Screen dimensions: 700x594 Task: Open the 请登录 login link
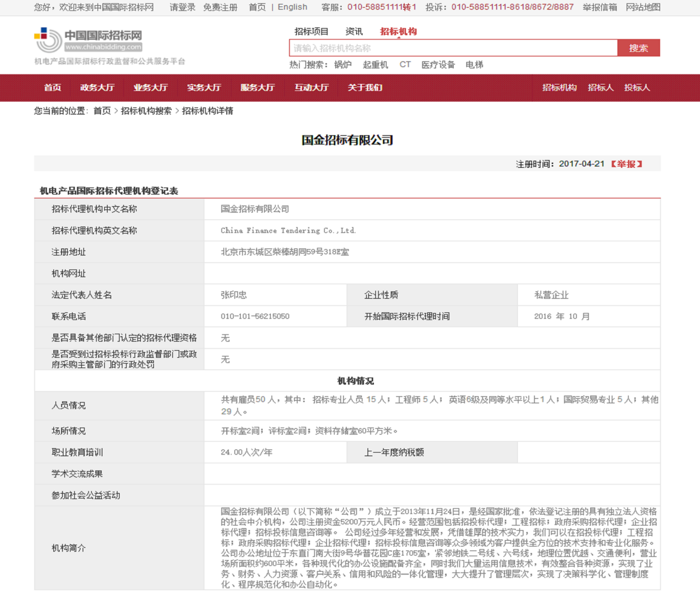pos(182,7)
